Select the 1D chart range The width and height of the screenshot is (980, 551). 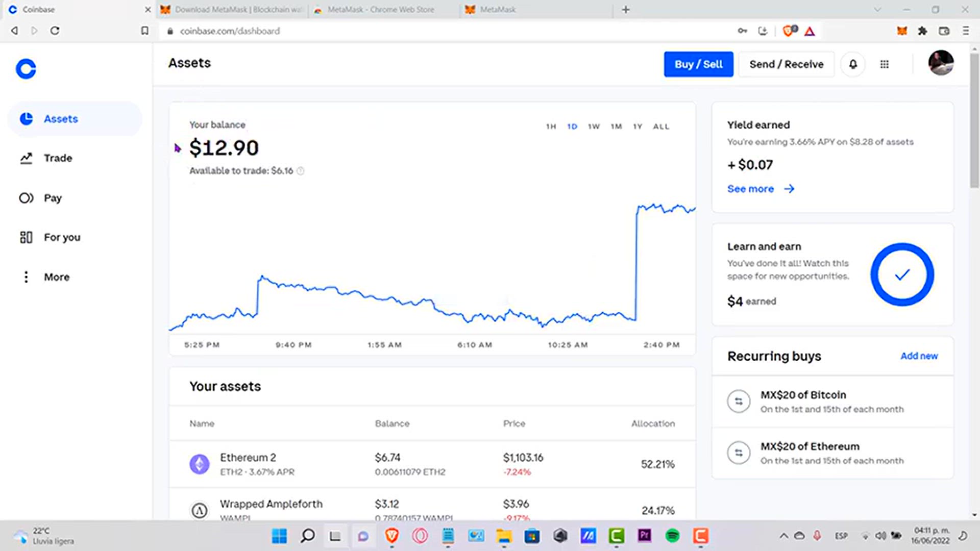572,127
